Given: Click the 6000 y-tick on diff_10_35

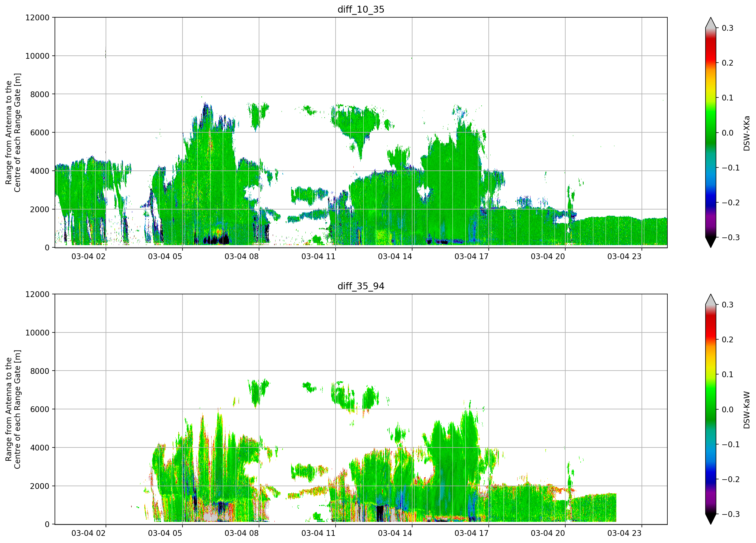Looking at the screenshot, I should (x=40, y=133).
